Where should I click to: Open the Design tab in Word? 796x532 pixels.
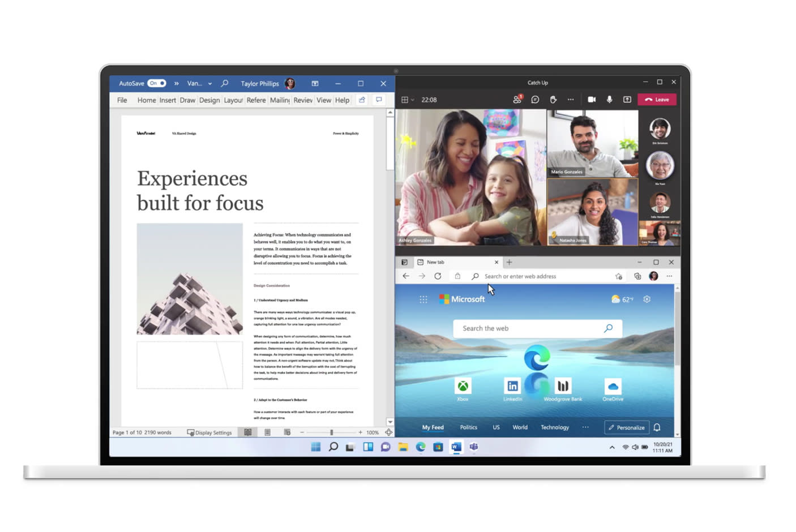pos(209,100)
